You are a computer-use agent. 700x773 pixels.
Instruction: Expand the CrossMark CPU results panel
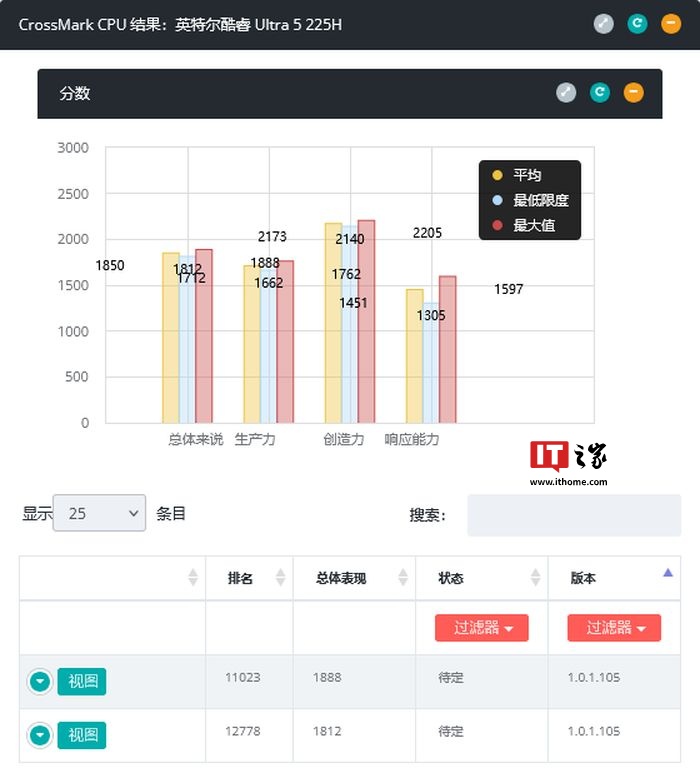pyautogui.click(x=603, y=24)
